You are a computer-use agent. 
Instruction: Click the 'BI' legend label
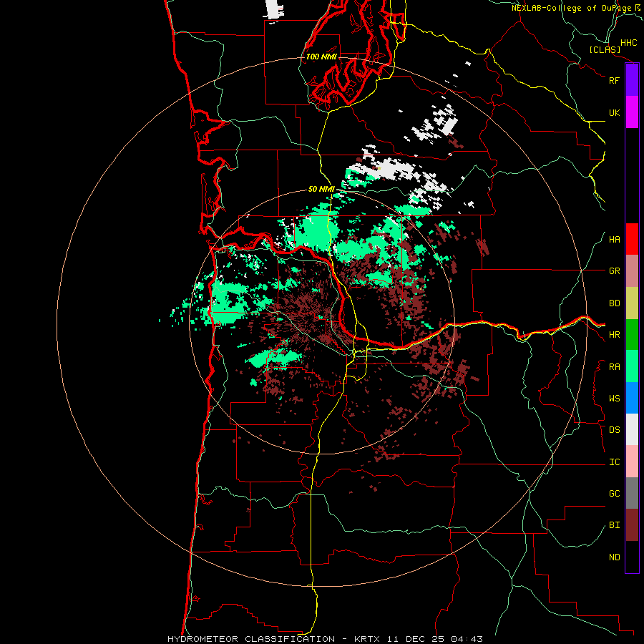click(614, 525)
